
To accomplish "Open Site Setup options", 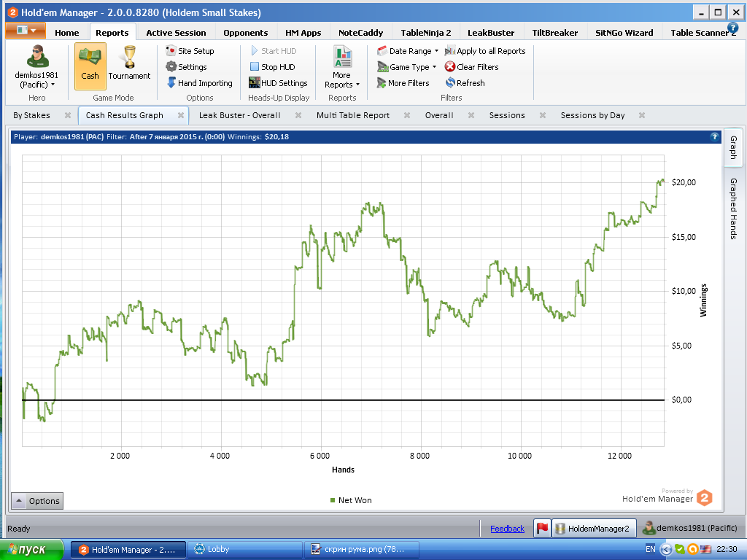I will pos(190,51).
